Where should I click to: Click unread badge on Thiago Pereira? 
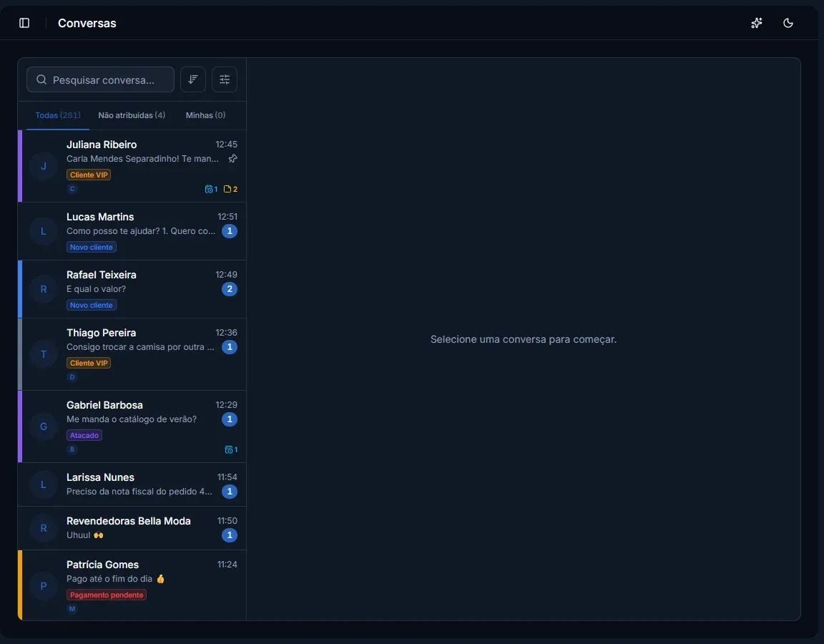click(x=229, y=346)
